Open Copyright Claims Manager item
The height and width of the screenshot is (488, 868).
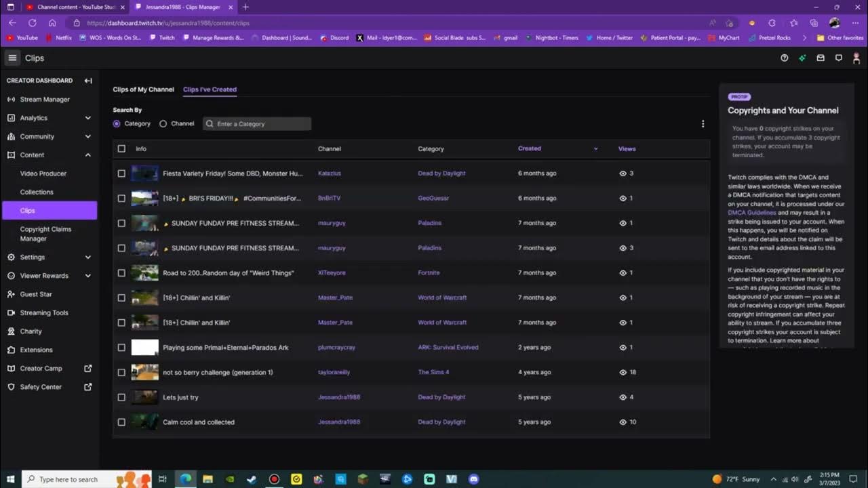(45, 234)
